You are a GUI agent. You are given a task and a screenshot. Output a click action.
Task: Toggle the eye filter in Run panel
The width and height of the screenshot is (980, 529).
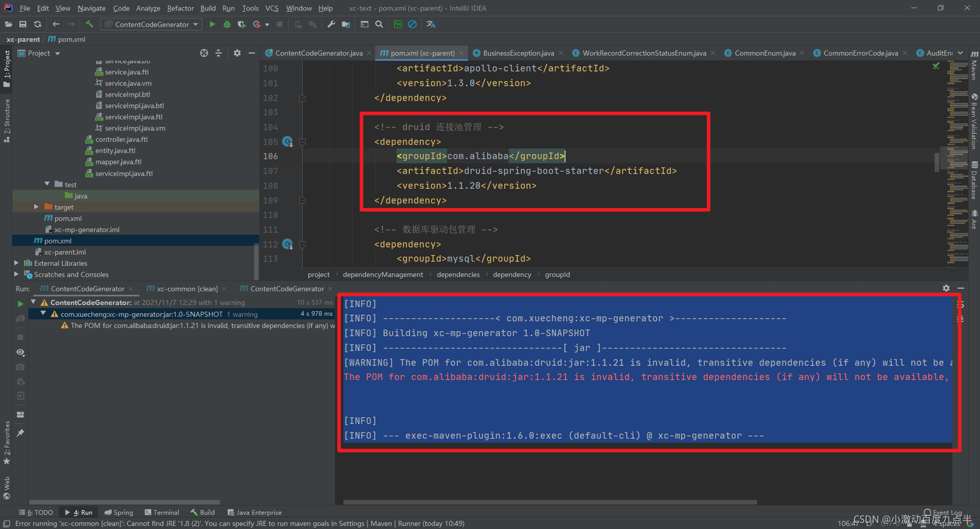coord(20,352)
